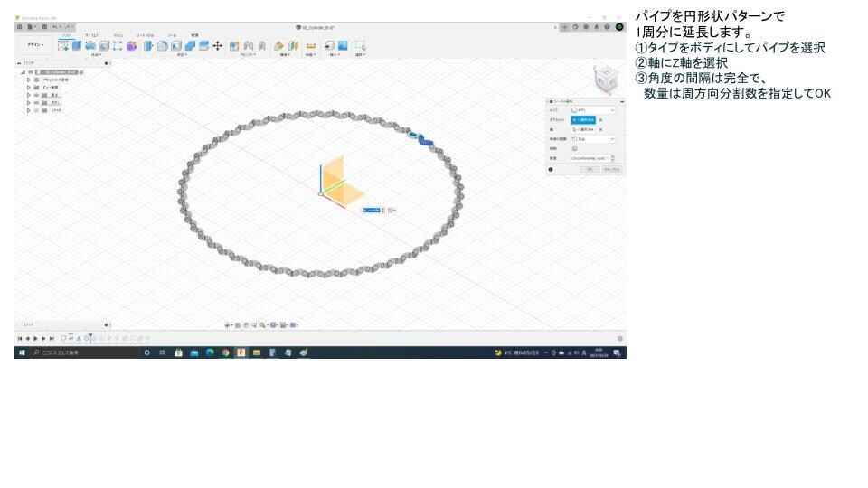Screen dimensions: 868x488
Task: Click the purple Create Form icon
Action: pos(131,45)
